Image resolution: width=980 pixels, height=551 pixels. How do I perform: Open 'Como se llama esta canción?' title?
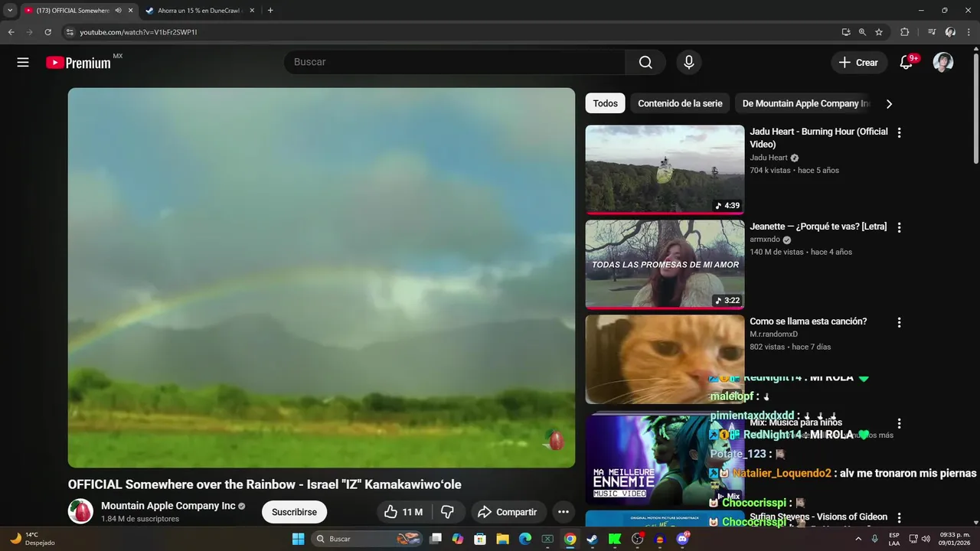808,321
